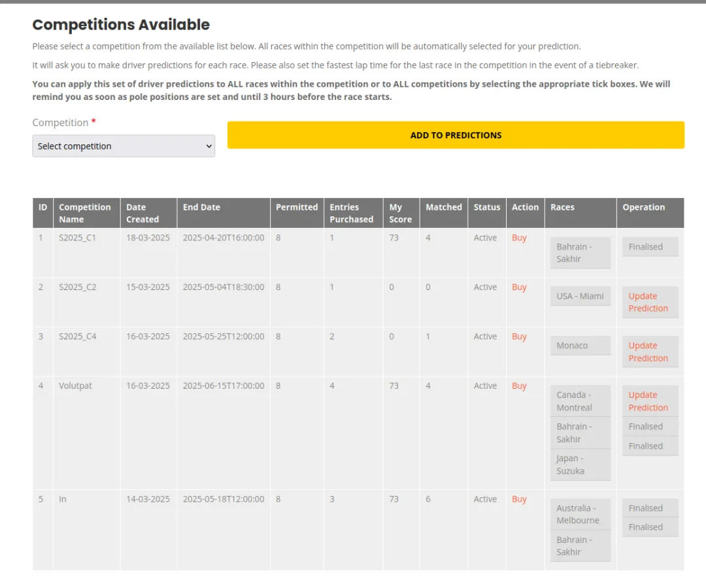706x588 pixels.
Task: Buy an entry for S2025_C4
Action: click(519, 336)
